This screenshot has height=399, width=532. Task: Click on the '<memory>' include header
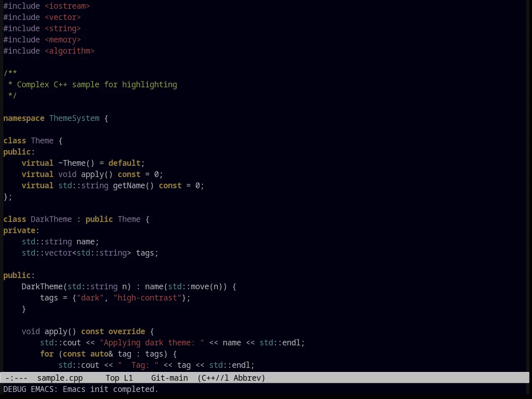(63, 39)
